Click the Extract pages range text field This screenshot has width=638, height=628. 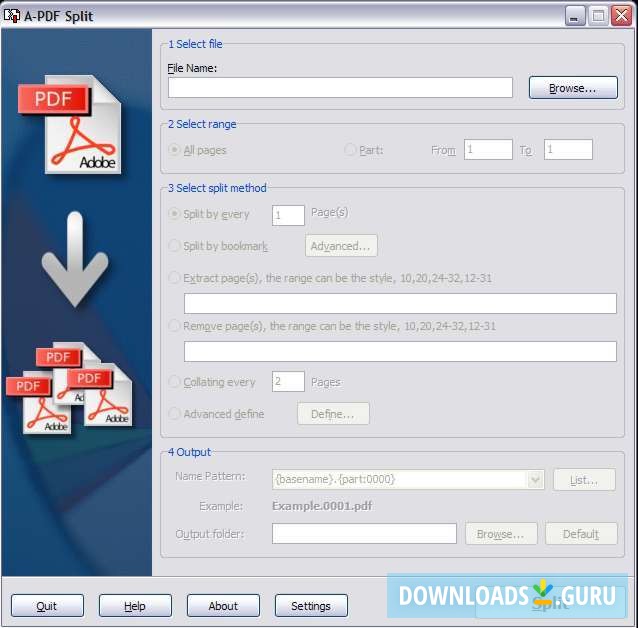pos(400,303)
